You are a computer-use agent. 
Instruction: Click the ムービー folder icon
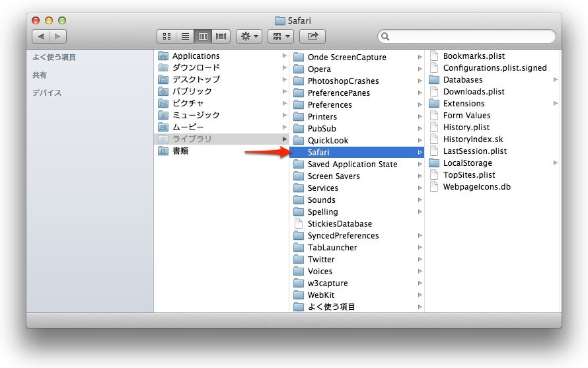point(163,127)
